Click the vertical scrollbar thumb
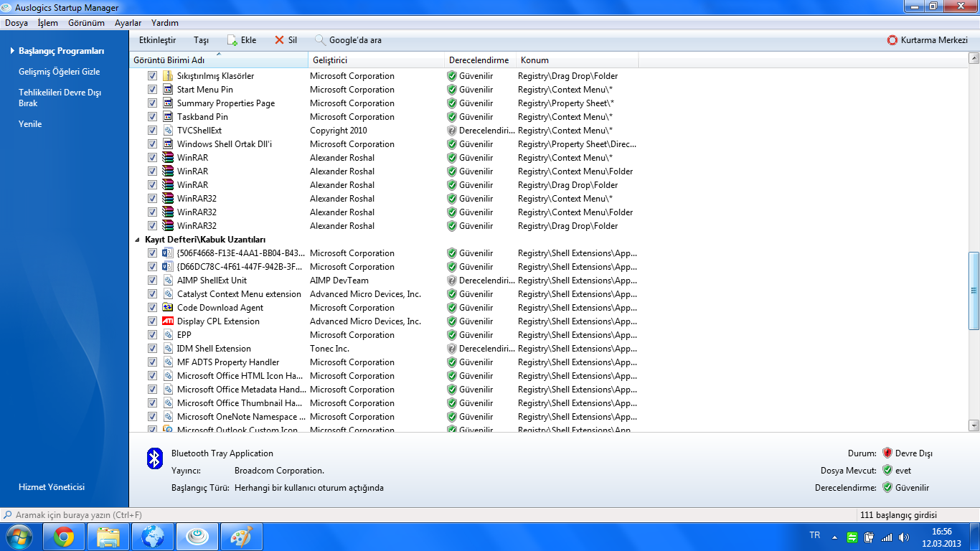980x551 pixels. coord(974,290)
